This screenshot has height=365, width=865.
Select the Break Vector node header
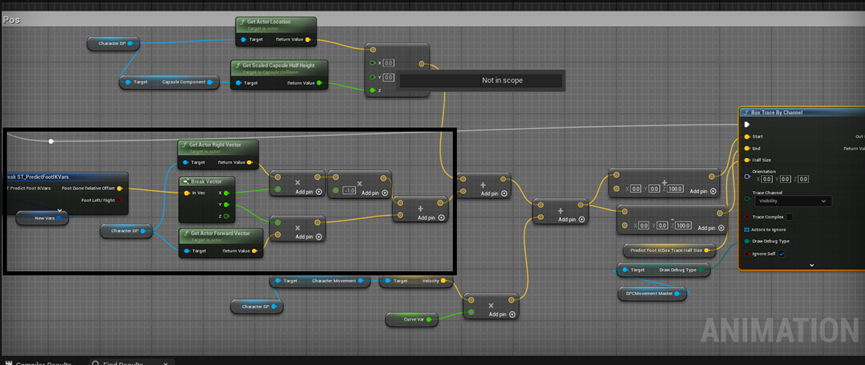[x=207, y=181]
